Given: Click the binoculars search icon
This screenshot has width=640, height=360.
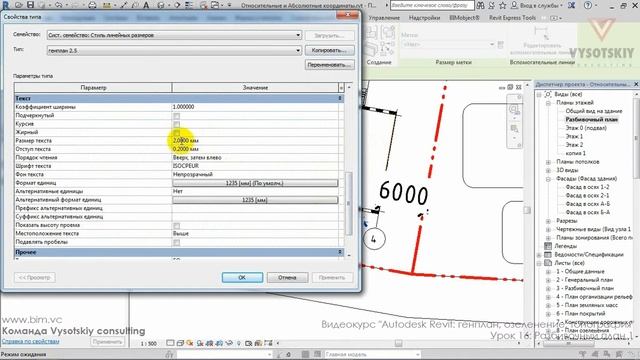Looking at the screenshot, I should 480,5.
